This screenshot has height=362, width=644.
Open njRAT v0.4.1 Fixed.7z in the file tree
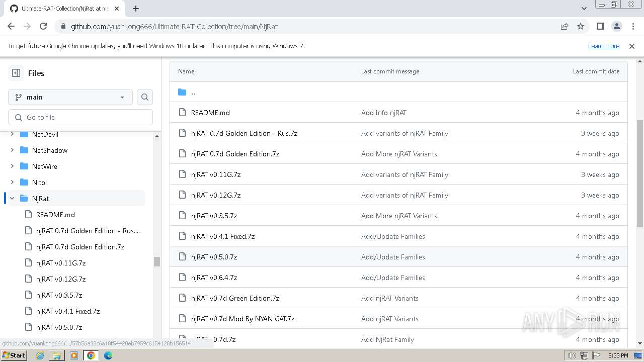tap(68, 311)
